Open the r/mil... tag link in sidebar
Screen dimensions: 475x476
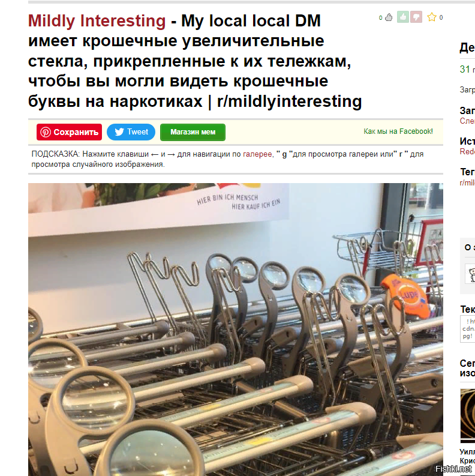coord(467,182)
